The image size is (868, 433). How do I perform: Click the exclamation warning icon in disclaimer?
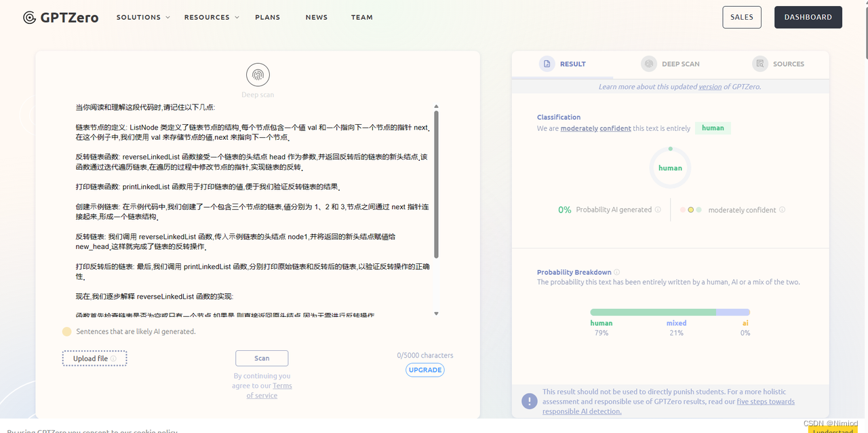(530, 401)
